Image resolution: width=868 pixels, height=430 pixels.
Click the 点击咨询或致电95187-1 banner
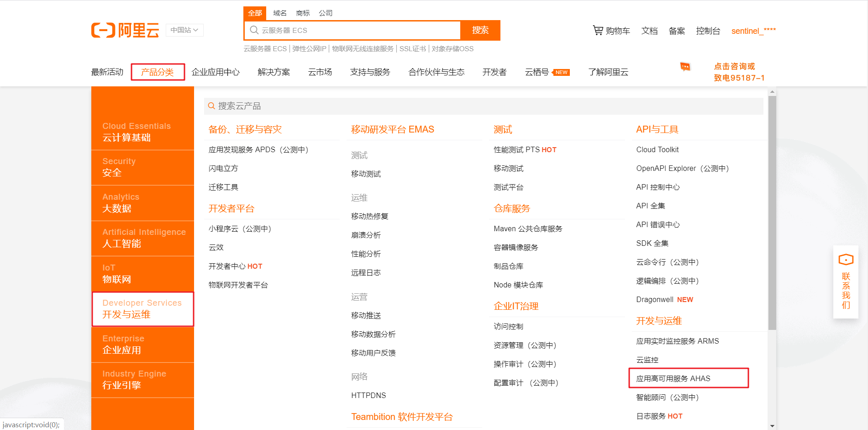point(739,72)
